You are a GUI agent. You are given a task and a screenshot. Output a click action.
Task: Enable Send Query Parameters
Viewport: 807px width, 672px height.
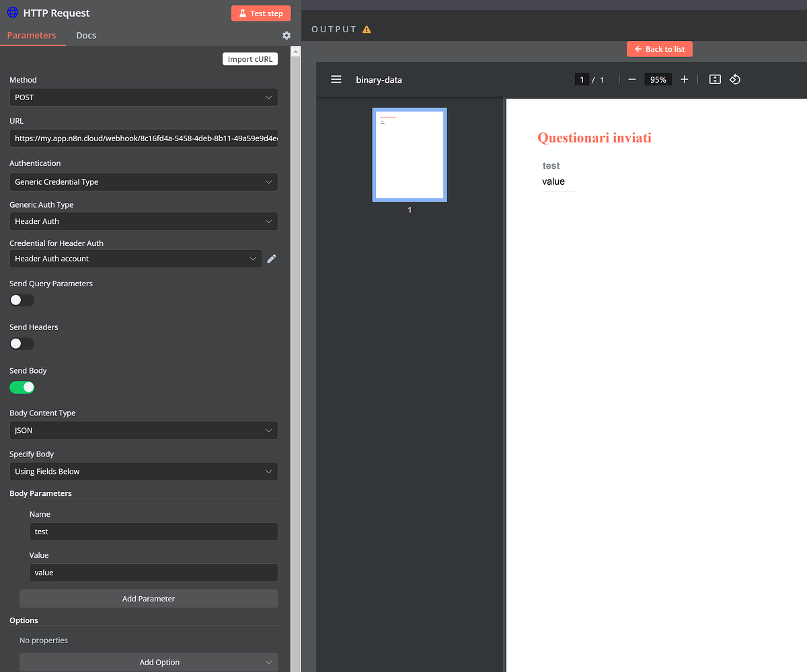(x=22, y=300)
